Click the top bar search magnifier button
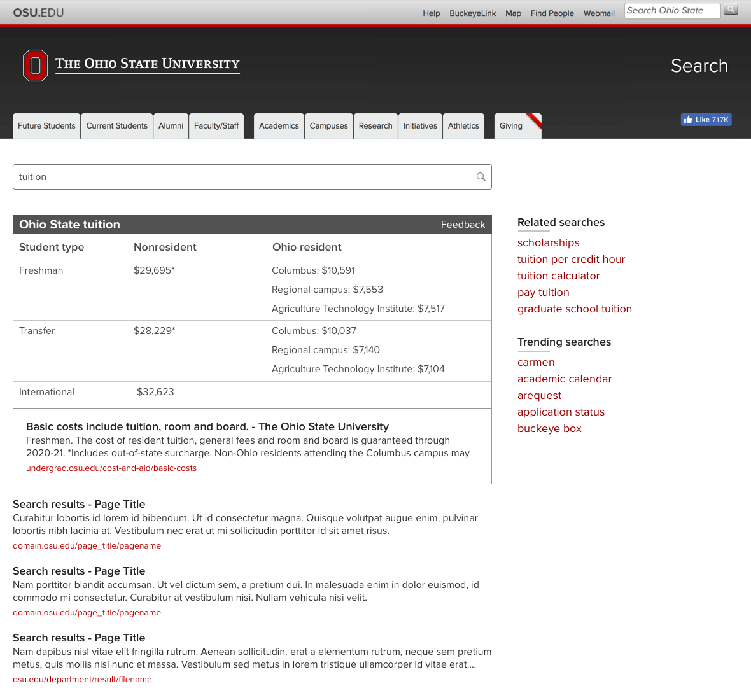The height and width of the screenshot is (700, 751). tap(731, 10)
